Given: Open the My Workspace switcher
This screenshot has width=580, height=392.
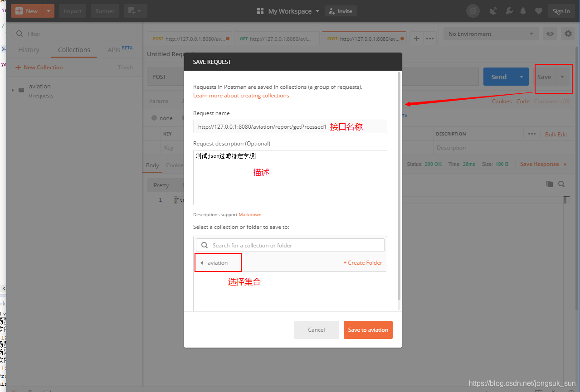Looking at the screenshot, I should pos(288,11).
